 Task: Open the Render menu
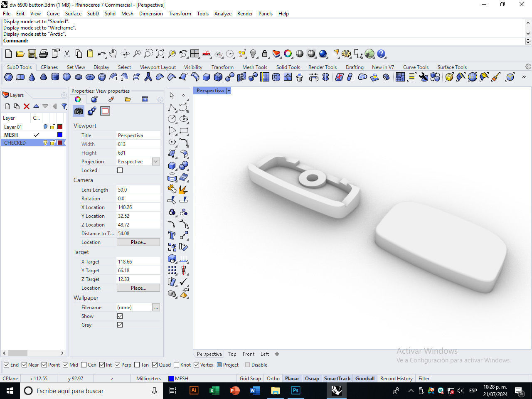coord(245,14)
